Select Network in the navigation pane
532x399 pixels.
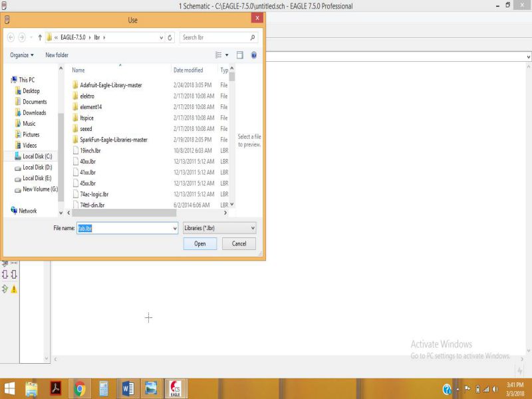28,211
